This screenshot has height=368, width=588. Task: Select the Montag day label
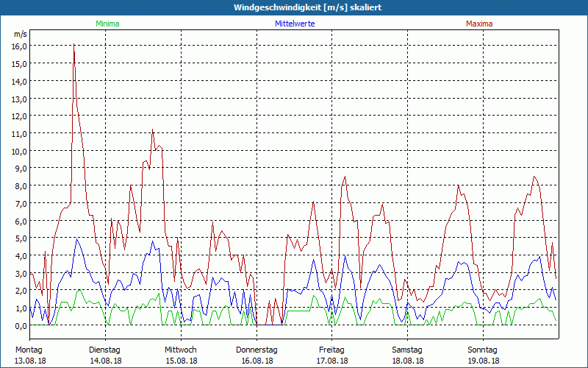point(29,350)
